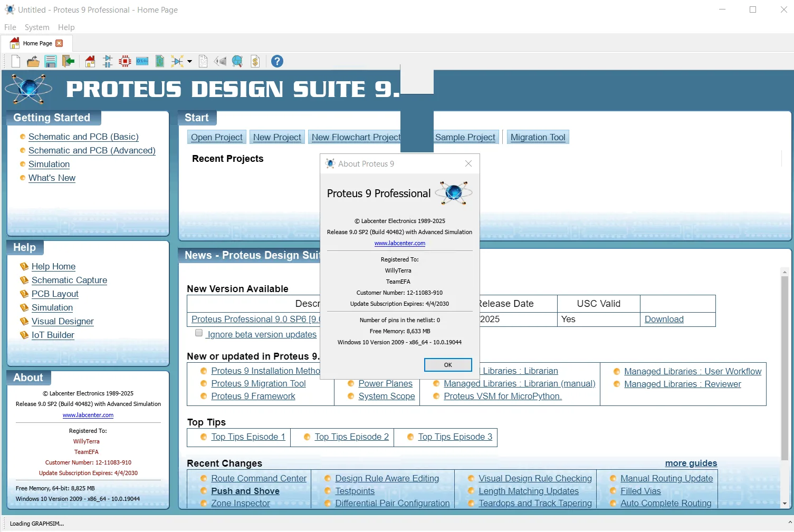This screenshot has height=532, width=794.
Task: Open Schematic Capture via the diode-capacitor icon
Action: pos(108,61)
